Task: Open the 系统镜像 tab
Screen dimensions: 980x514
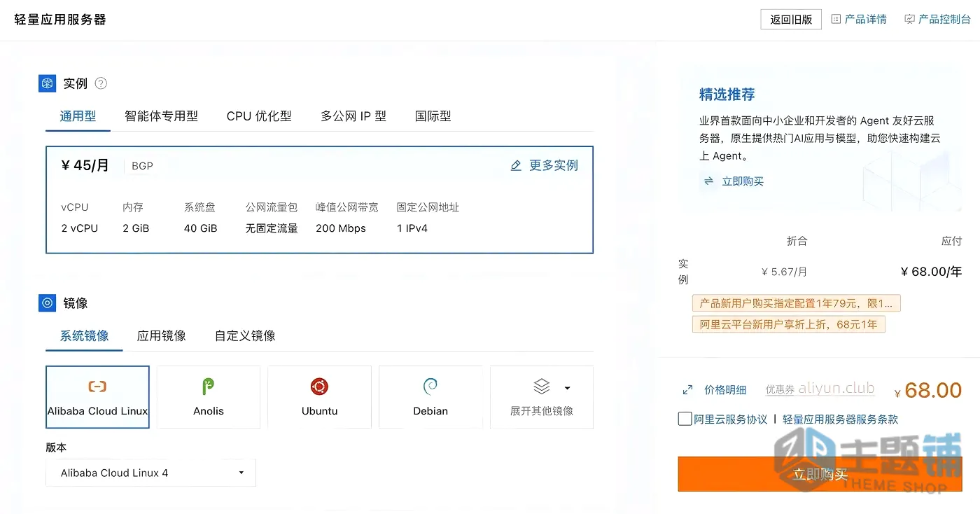Action: pyautogui.click(x=84, y=336)
